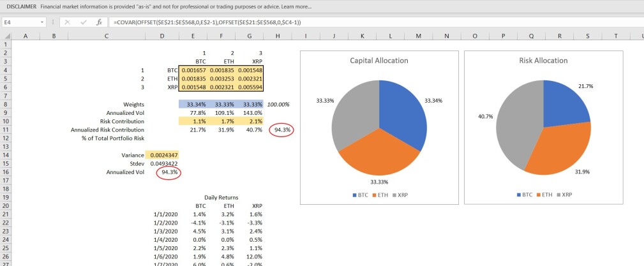Click the 21.7% data label in Risk Allocation chart
644x266 pixels.
[x=585, y=86]
